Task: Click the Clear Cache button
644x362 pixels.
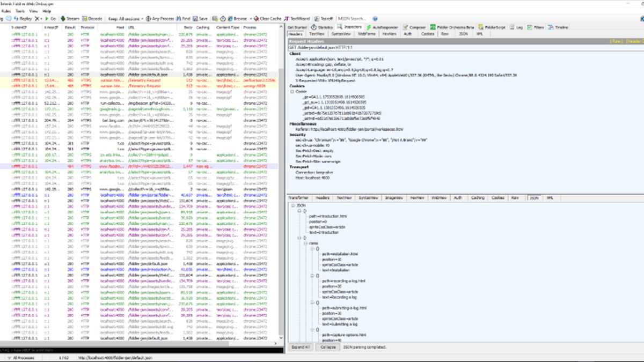Action: [x=267, y=18]
